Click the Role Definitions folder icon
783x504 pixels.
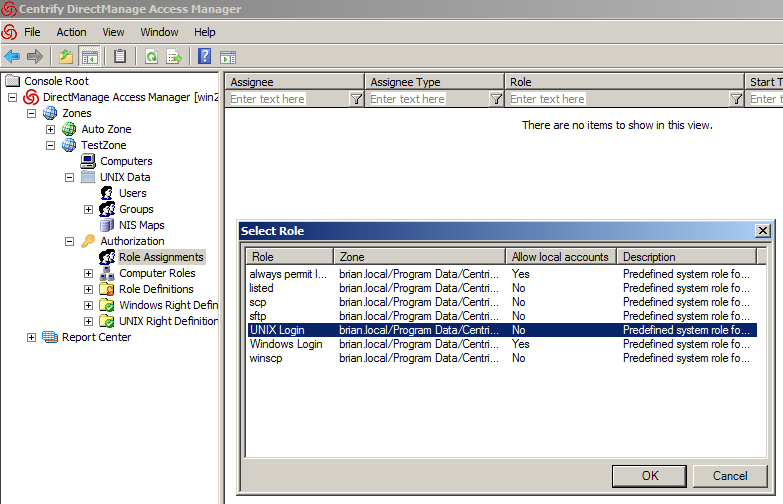(x=107, y=289)
